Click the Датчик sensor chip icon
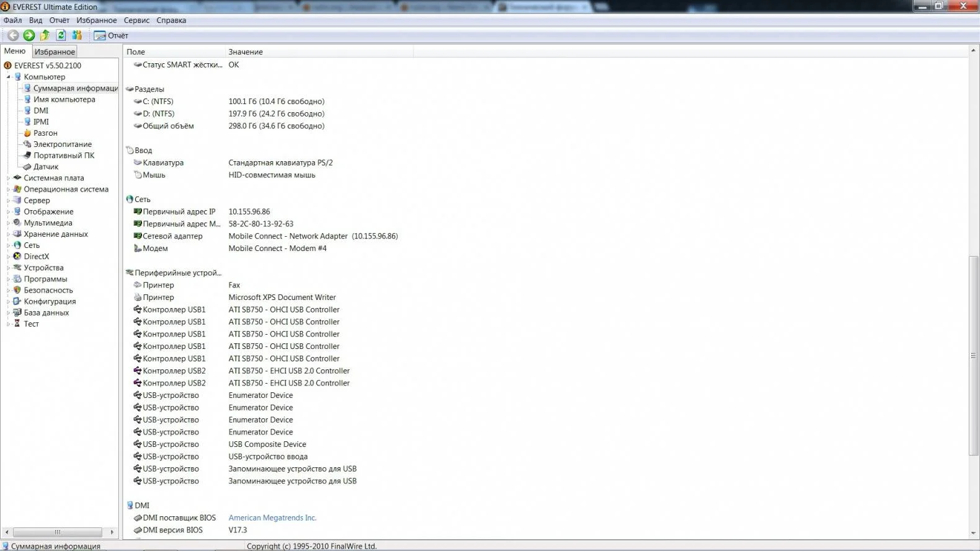 (x=27, y=167)
